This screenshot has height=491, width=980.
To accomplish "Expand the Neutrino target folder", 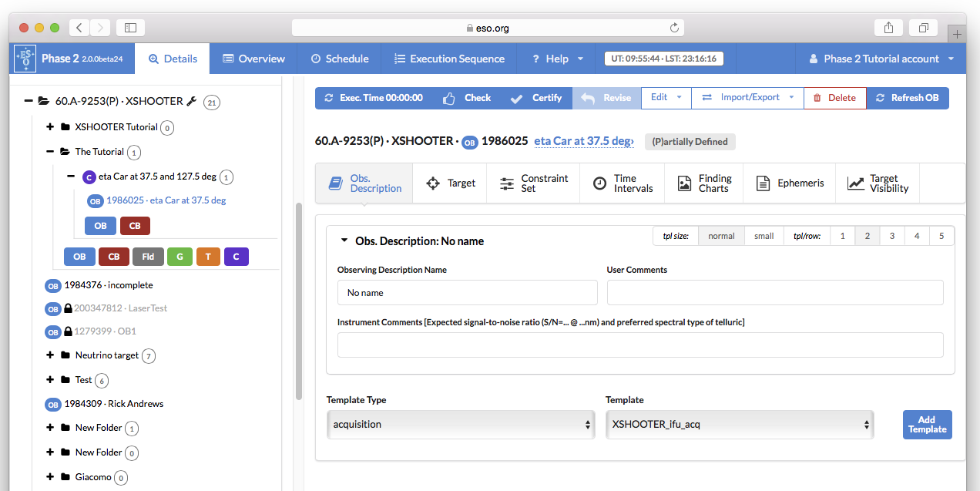I will tap(51, 355).
